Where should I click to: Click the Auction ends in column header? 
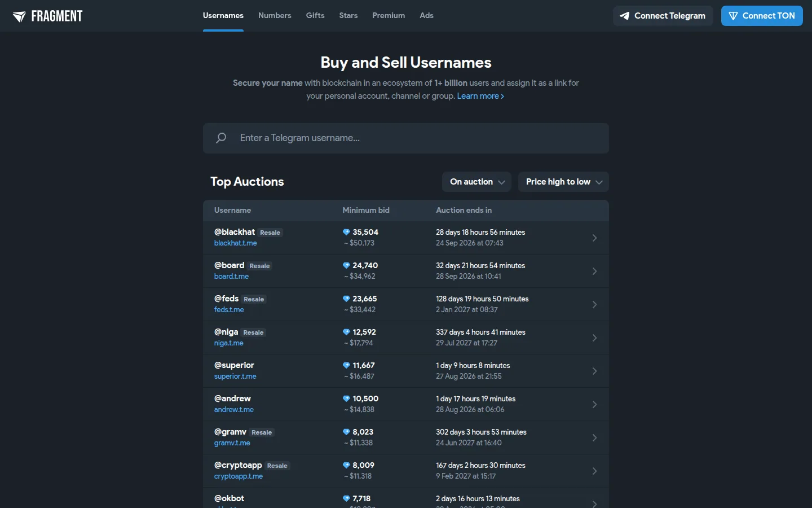464,210
